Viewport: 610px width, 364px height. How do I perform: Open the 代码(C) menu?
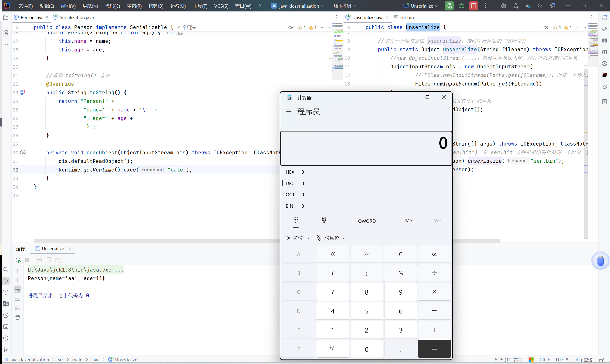click(112, 6)
